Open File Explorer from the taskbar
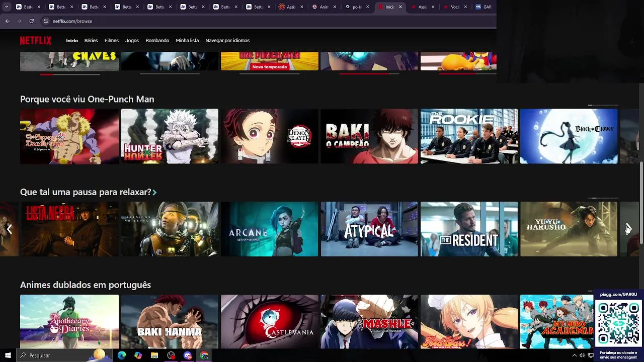The image size is (644, 362). click(154, 355)
